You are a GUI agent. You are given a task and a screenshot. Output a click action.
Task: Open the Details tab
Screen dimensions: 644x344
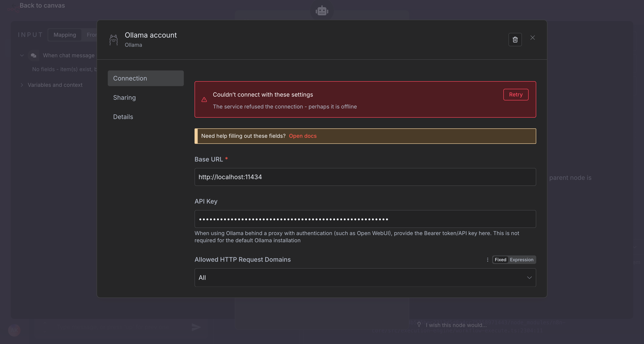[x=123, y=117]
